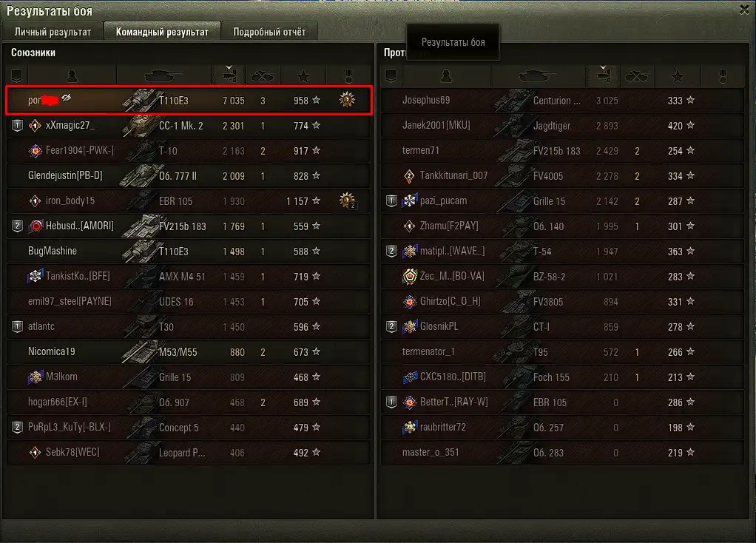The width and height of the screenshot is (756, 543).
Task: Open the Личный результат tab
Action: [x=53, y=31]
